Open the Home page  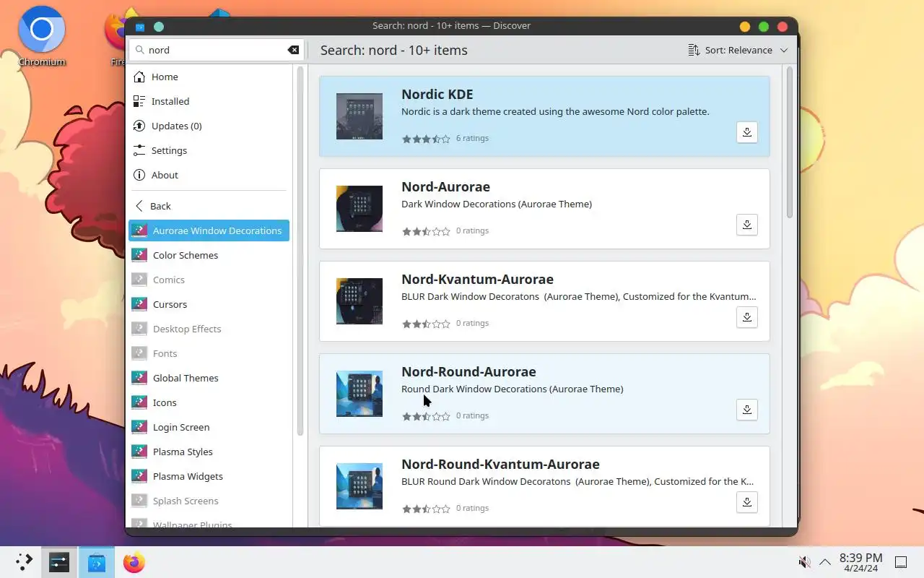209,77
